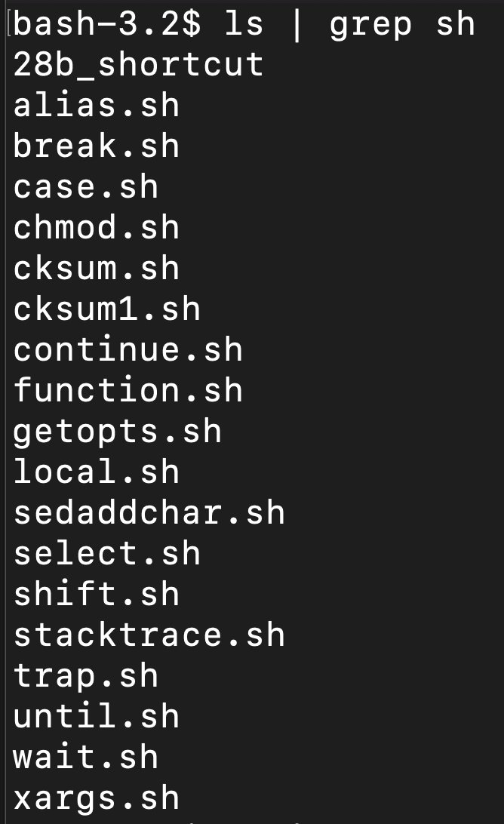The image size is (504, 824).
Task: Click the alias.sh filename
Action: point(96,106)
